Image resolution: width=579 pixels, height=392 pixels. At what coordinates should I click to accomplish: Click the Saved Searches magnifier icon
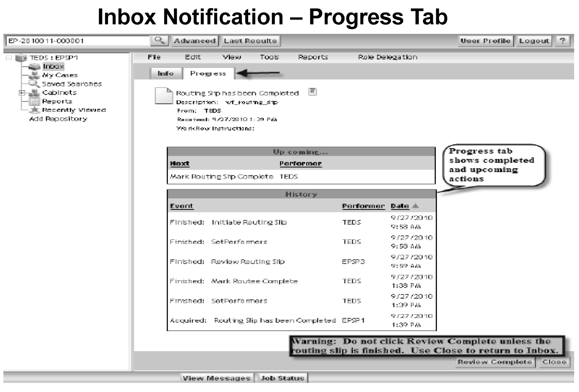(x=34, y=84)
